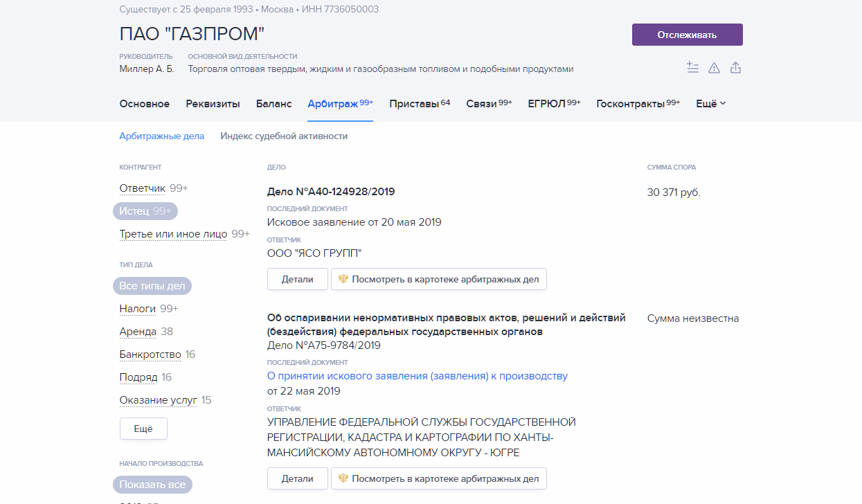Open Детали for case А40-124928/2019
Image resolution: width=862 pixels, height=504 pixels.
(297, 279)
